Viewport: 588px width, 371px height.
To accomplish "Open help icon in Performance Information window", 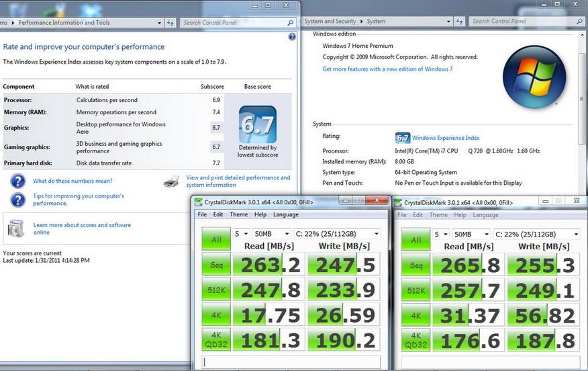I will tap(292, 36).
